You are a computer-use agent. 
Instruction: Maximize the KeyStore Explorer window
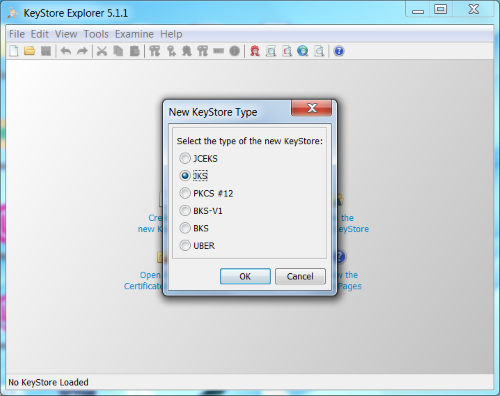(x=441, y=10)
